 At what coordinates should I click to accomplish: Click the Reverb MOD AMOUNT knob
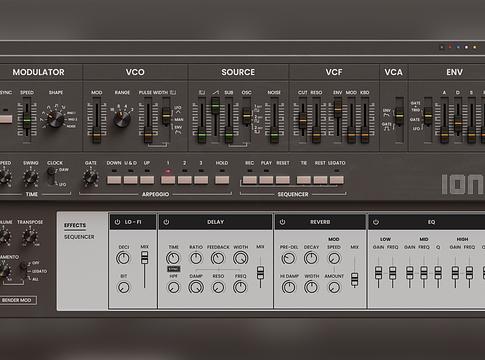tap(334, 287)
